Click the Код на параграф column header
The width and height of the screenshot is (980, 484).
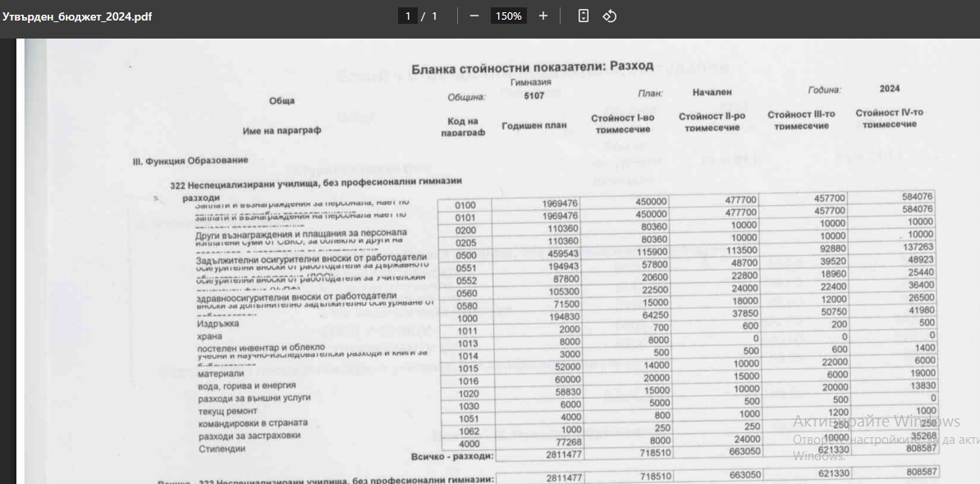point(463,127)
